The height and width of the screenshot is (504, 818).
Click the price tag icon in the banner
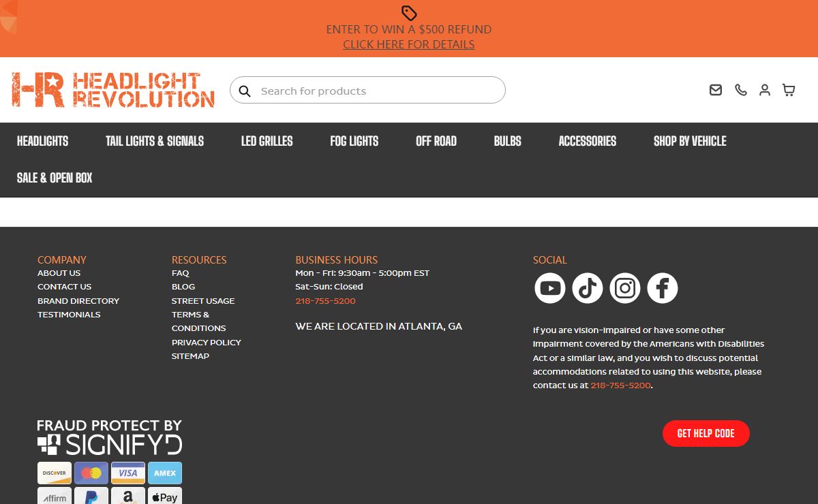click(409, 13)
